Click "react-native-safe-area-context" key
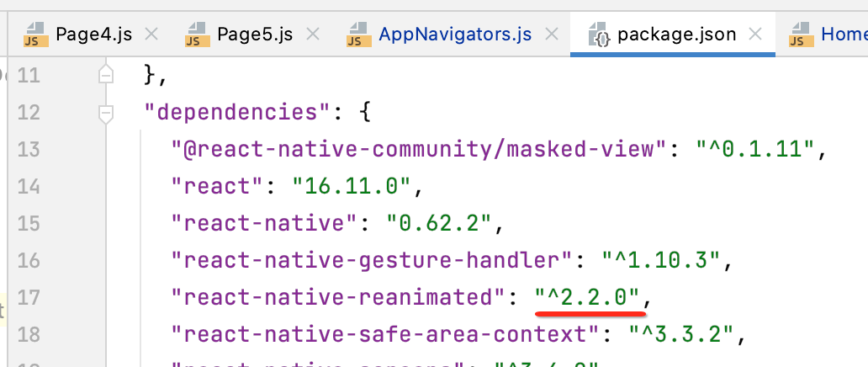Image resolution: width=868 pixels, height=367 pixels. click(385, 335)
